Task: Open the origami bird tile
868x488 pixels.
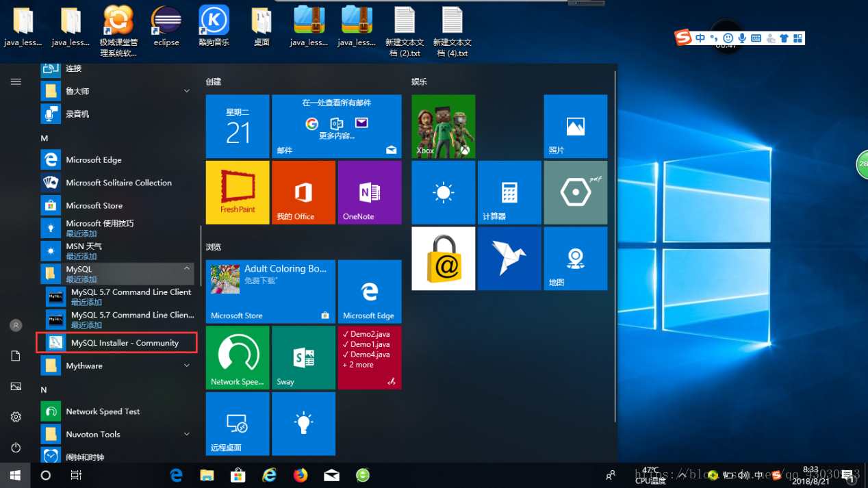Action: (509, 259)
